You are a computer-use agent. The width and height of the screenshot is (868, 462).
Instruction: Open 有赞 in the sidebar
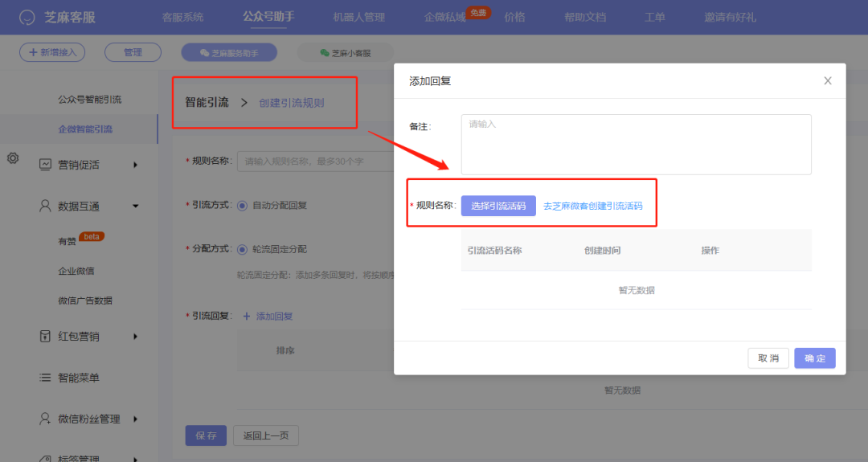(x=67, y=241)
